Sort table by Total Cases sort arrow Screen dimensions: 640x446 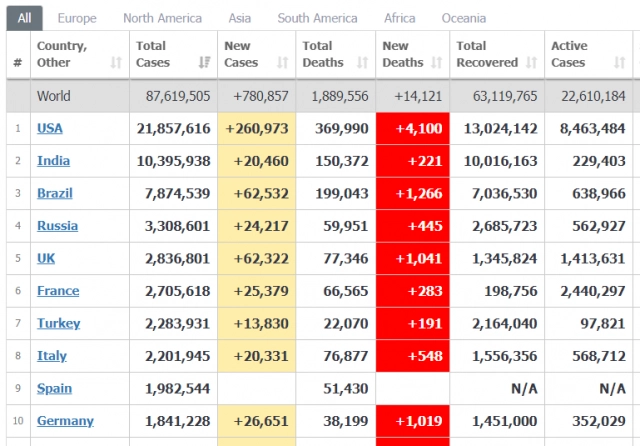point(205,63)
